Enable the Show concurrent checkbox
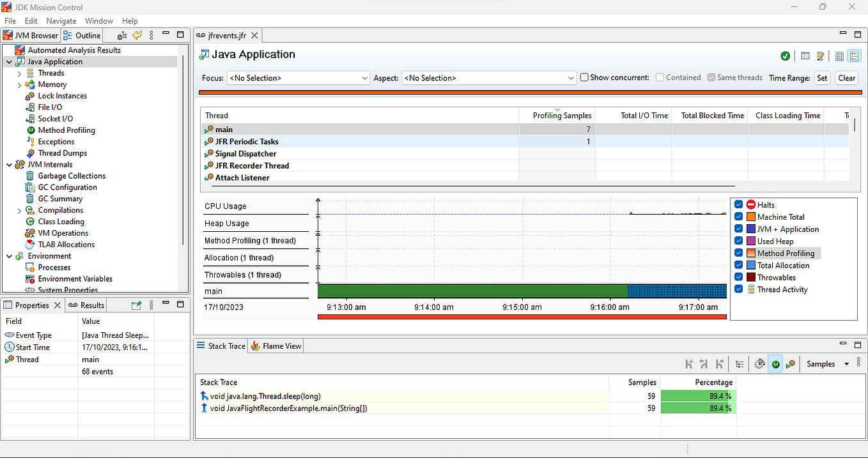 584,77
